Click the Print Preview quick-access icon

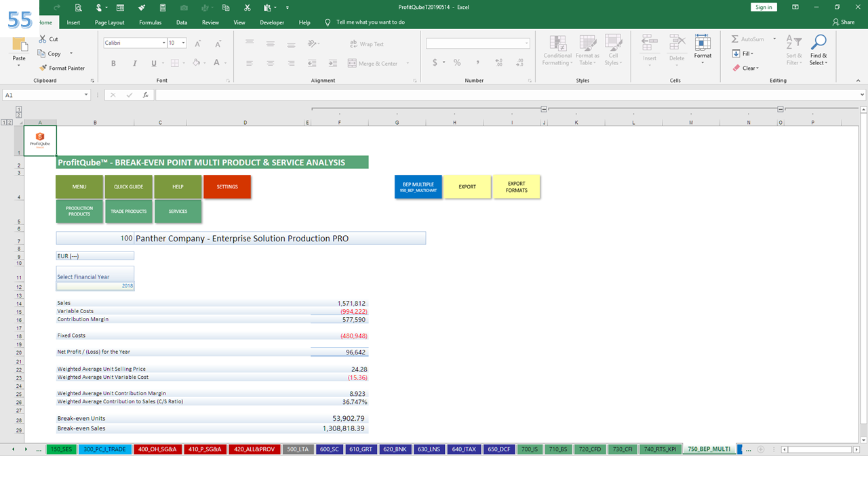(79, 7)
